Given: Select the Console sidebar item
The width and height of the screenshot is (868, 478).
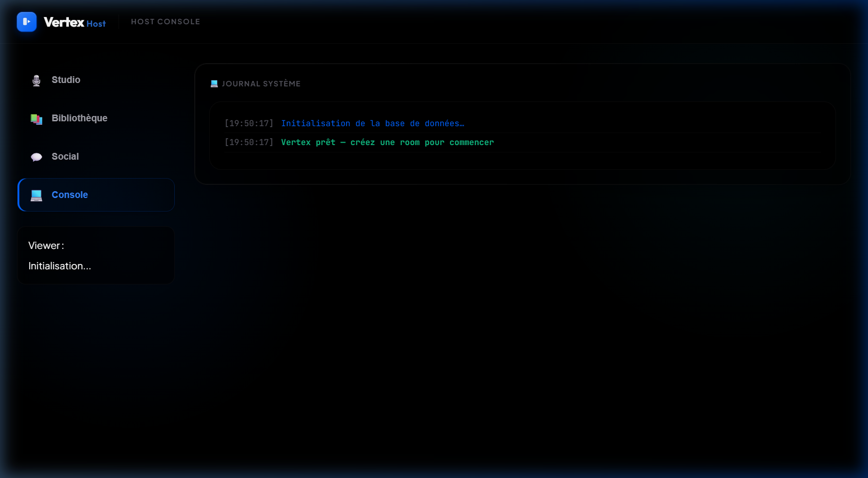Looking at the screenshot, I should pyautogui.click(x=96, y=195).
